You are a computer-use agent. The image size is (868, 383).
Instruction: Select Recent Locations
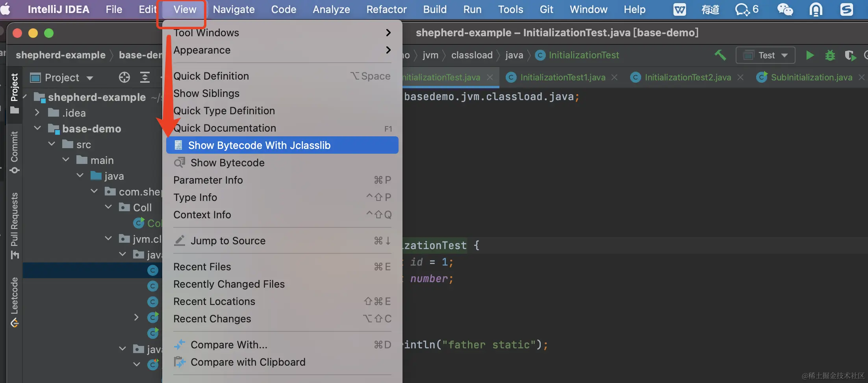coord(282,301)
